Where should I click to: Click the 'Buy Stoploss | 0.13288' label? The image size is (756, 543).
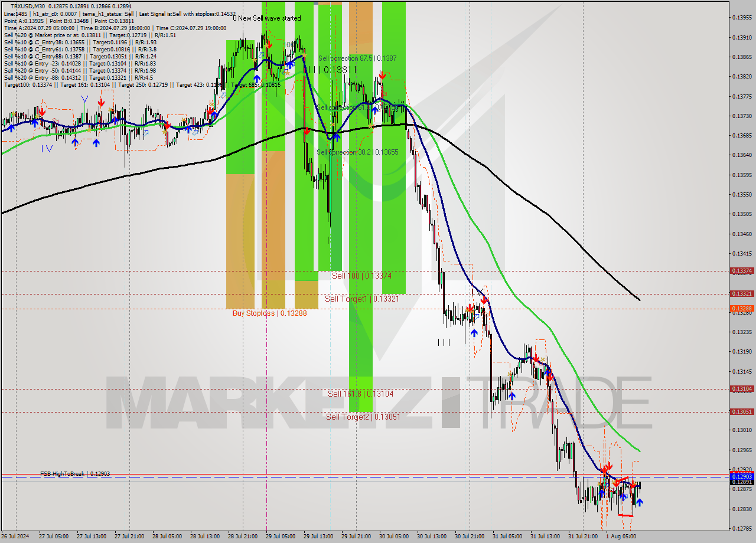[x=269, y=313]
